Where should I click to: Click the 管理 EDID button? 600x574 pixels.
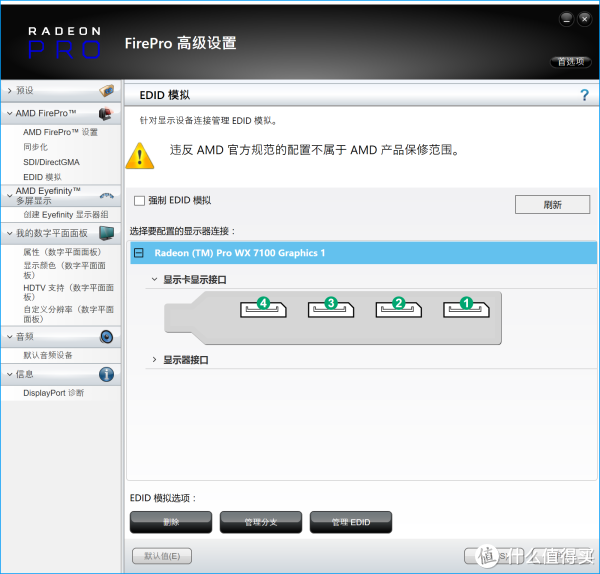click(351, 522)
